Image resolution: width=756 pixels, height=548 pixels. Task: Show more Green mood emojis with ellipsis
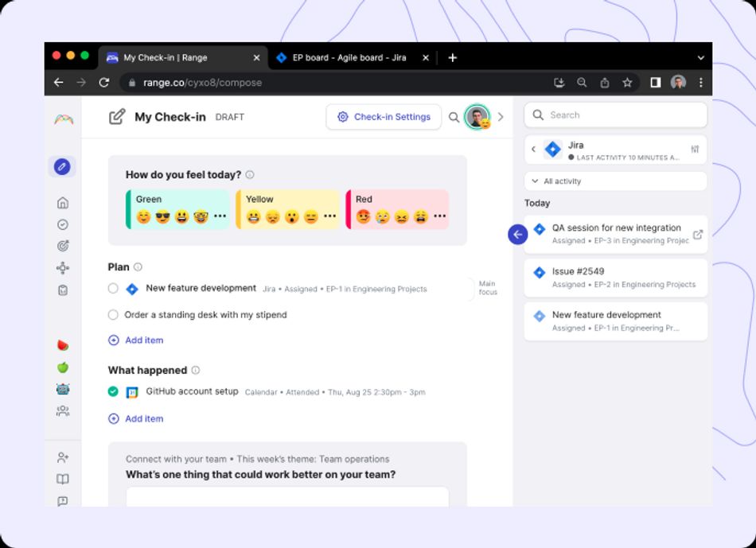pos(220,216)
